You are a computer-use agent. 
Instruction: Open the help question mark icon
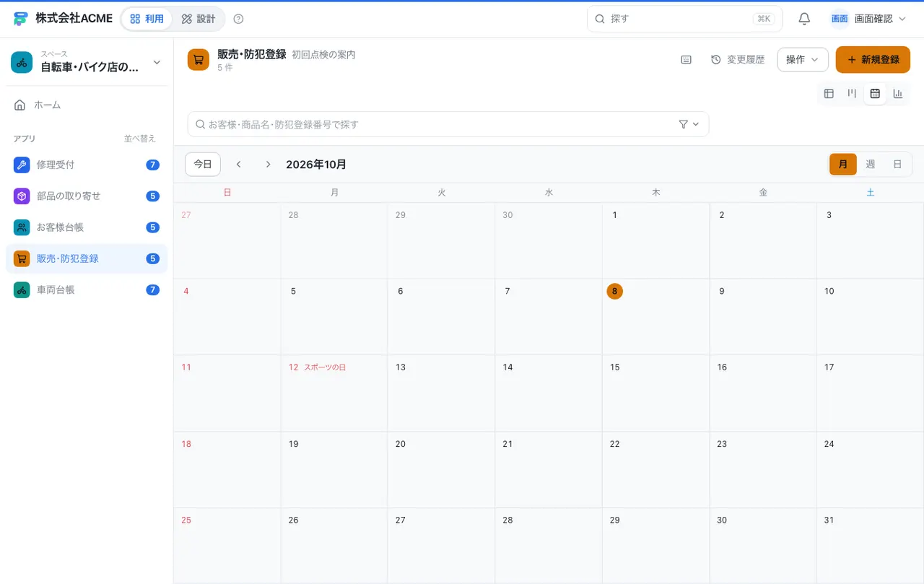[239, 19]
